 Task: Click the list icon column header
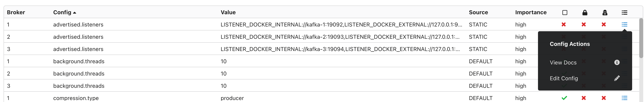[624, 12]
